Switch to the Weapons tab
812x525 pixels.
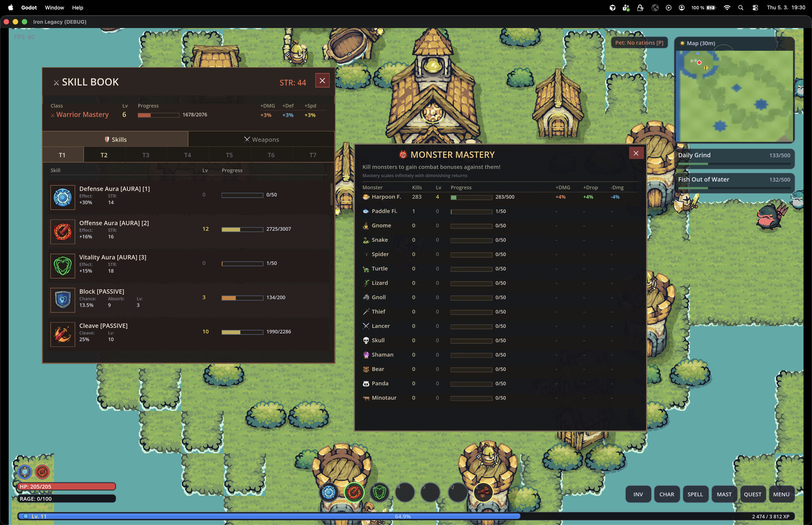click(261, 140)
